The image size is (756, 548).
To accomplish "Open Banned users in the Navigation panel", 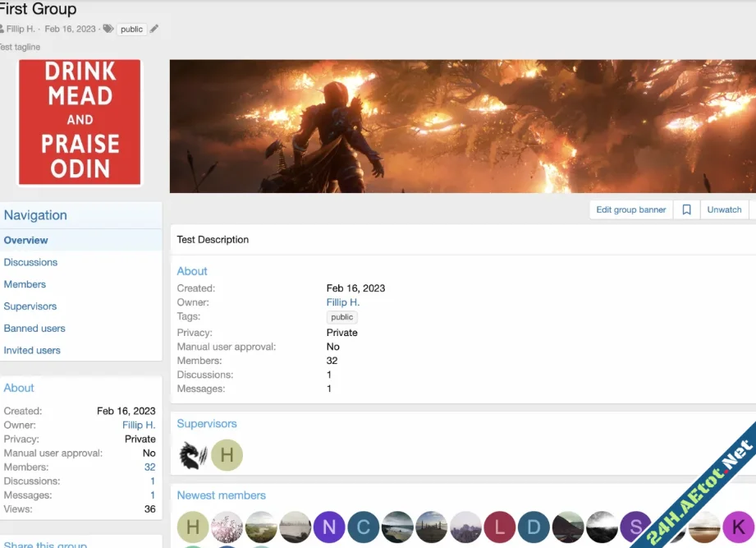I will (34, 328).
